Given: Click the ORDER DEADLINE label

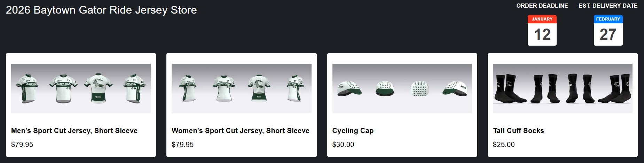Looking at the screenshot, I should click(x=542, y=6).
